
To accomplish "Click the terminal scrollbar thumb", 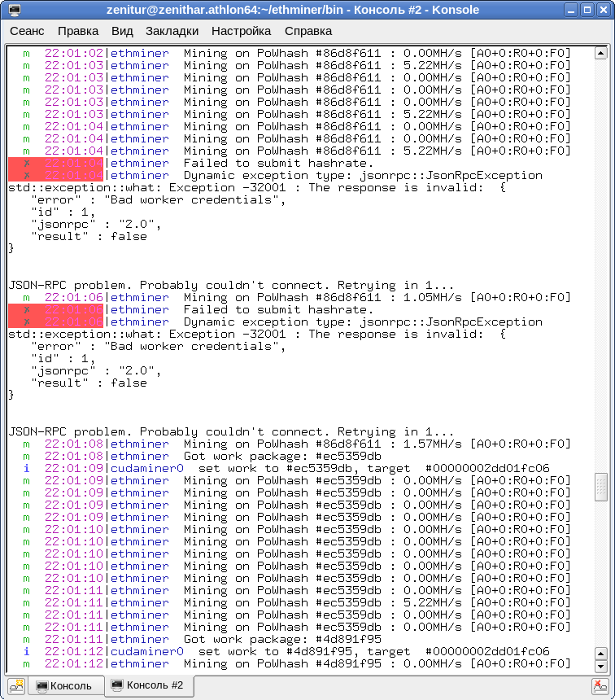I will (600, 487).
